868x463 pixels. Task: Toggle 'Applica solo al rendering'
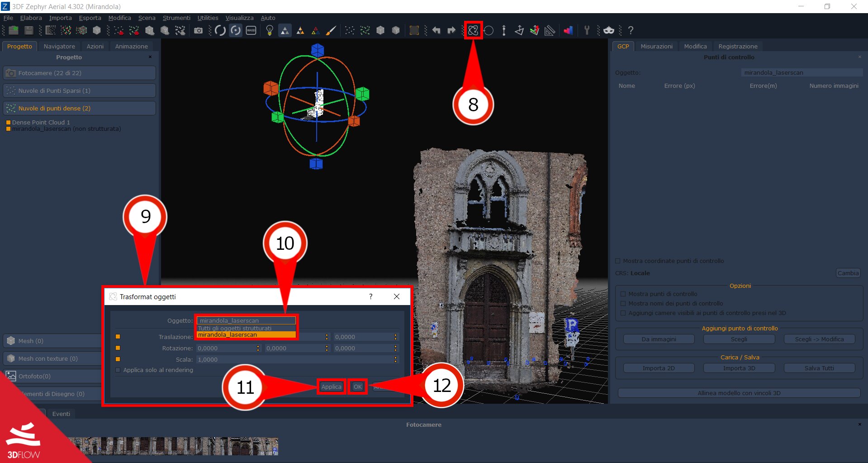point(118,370)
